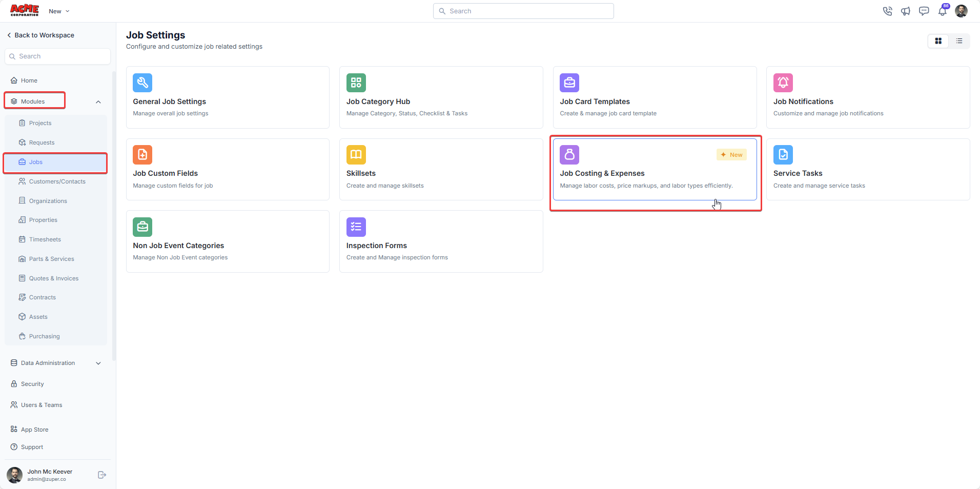Click the Non Job Event Categories green icon
The image size is (980, 489).
point(142,227)
